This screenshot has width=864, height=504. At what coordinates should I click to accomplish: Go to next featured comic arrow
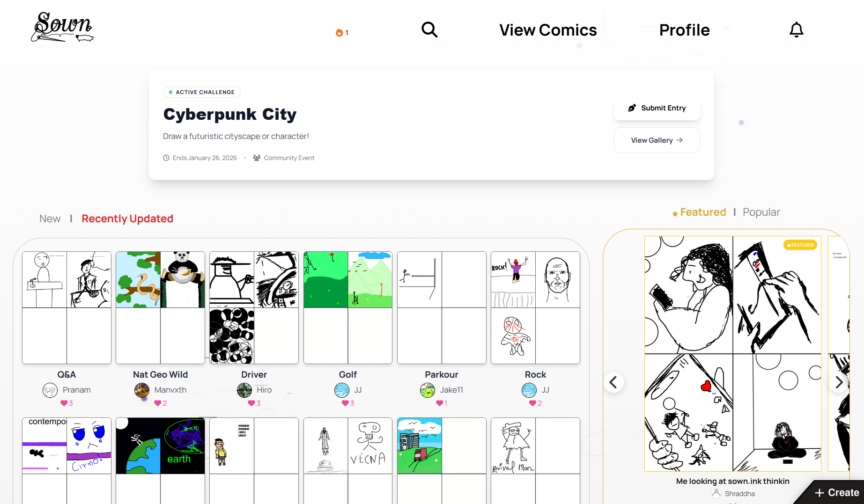click(x=839, y=382)
